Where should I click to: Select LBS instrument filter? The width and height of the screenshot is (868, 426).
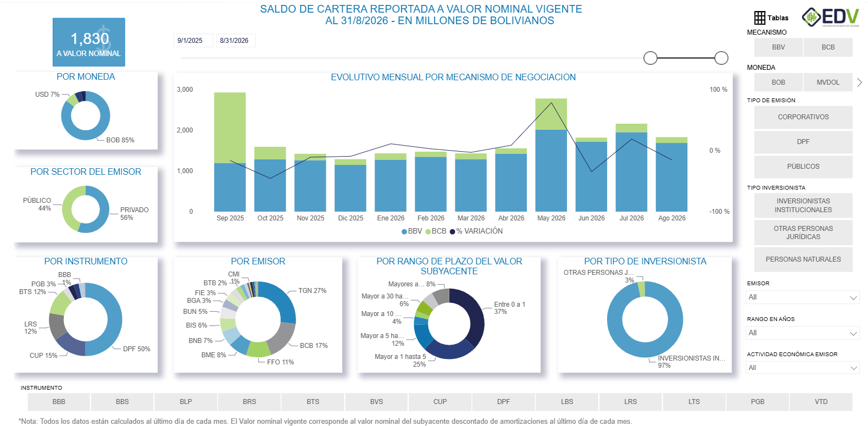(567, 402)
